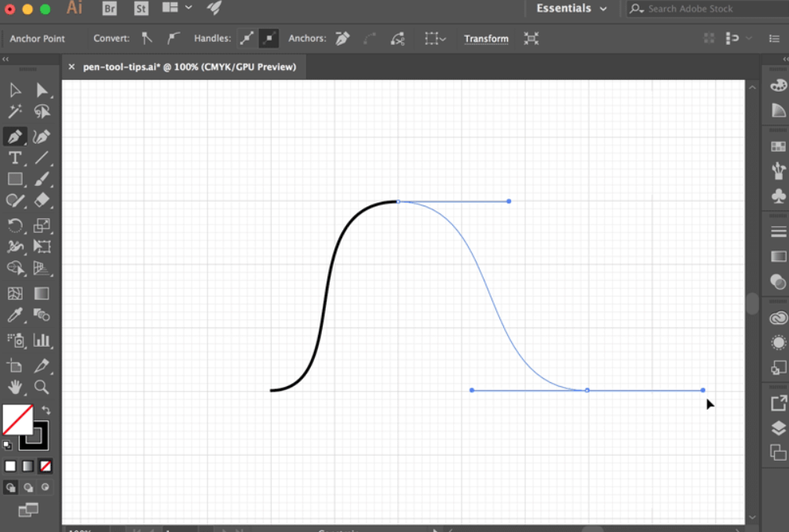Choose the Zoom magnifier tool

[42, 387]
